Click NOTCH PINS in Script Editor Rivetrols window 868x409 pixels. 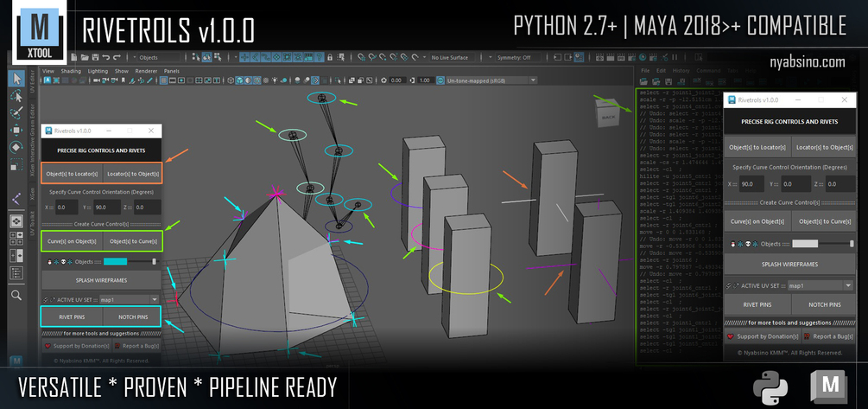(825, 304)
